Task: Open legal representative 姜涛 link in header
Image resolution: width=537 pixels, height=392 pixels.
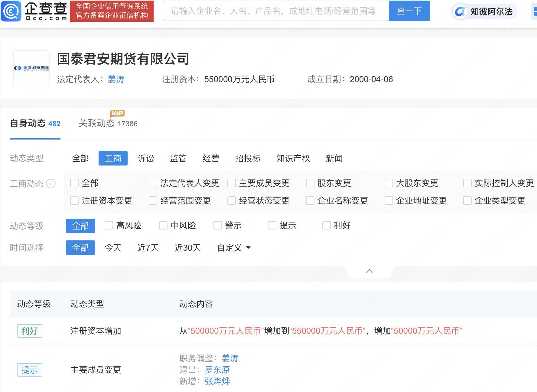Action: click(116, 79)
